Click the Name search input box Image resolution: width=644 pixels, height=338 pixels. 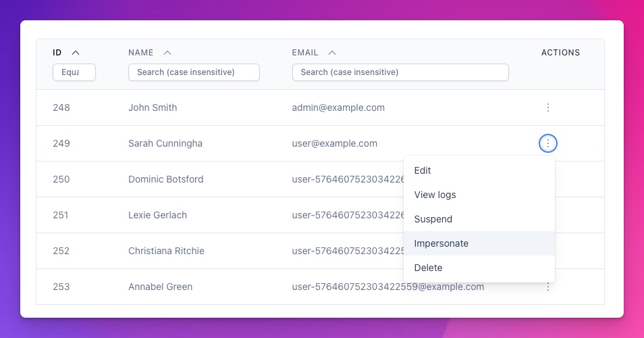click(x=194, y=72)
